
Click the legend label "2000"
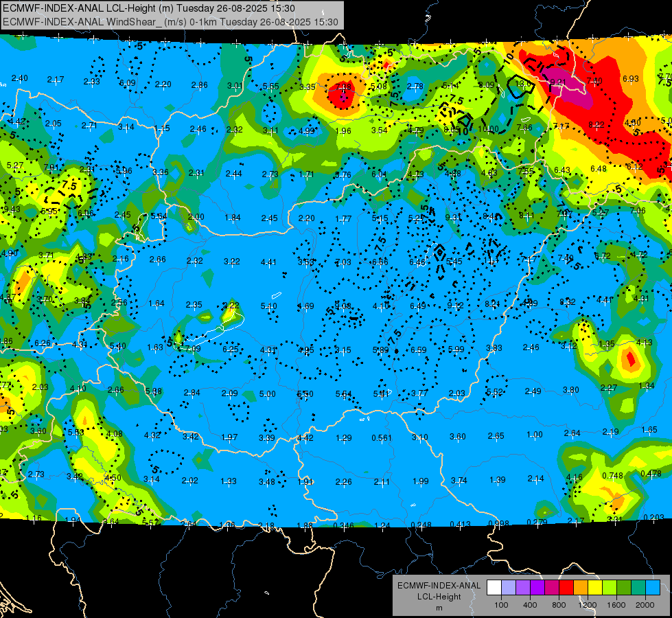pyautogui.click(x=645, y=605)
